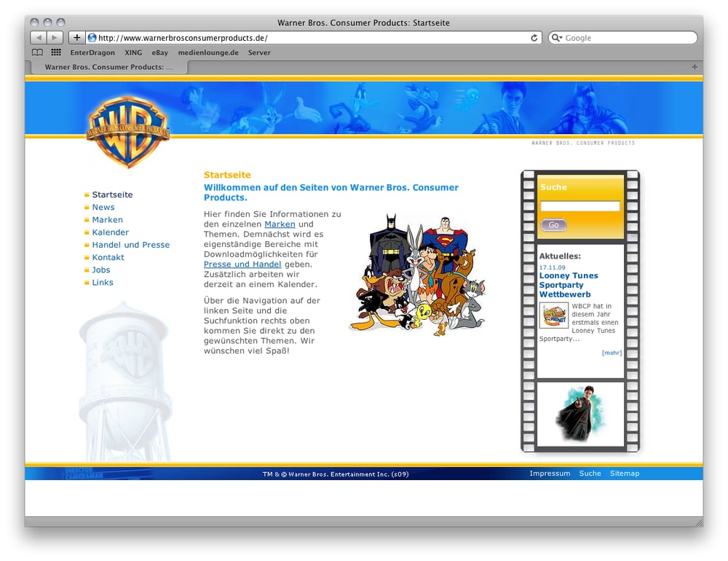Open Kalender navigation link
The image size is (728, 561).
[111, 232]
